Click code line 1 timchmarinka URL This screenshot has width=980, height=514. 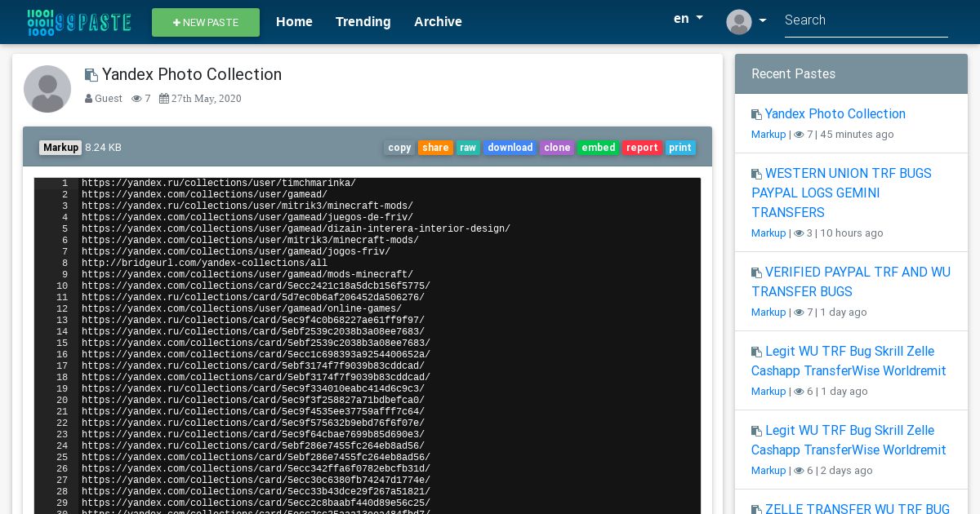pos(219,184)
